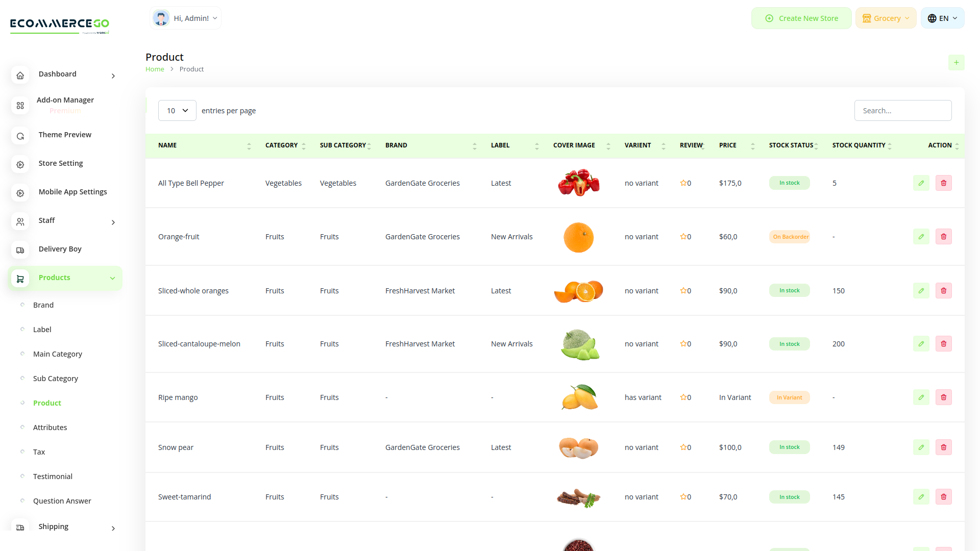
Task: Toggle the review star for Snow pear
Action: point(683,447)
